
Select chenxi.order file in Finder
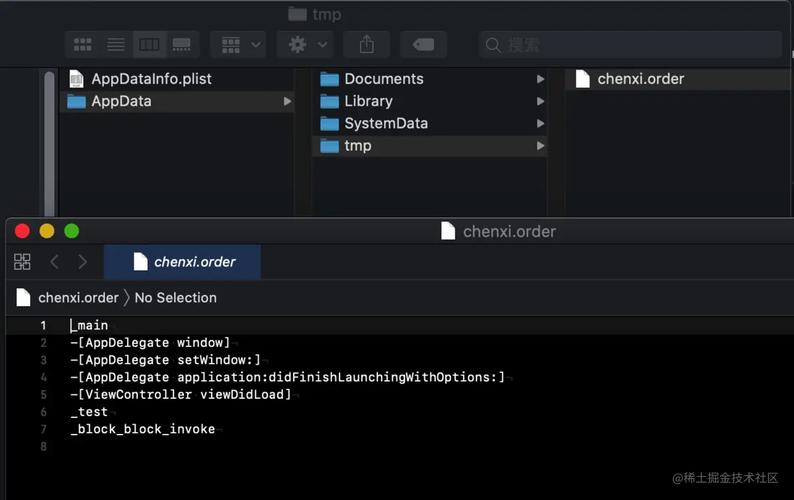coord(679,79)
